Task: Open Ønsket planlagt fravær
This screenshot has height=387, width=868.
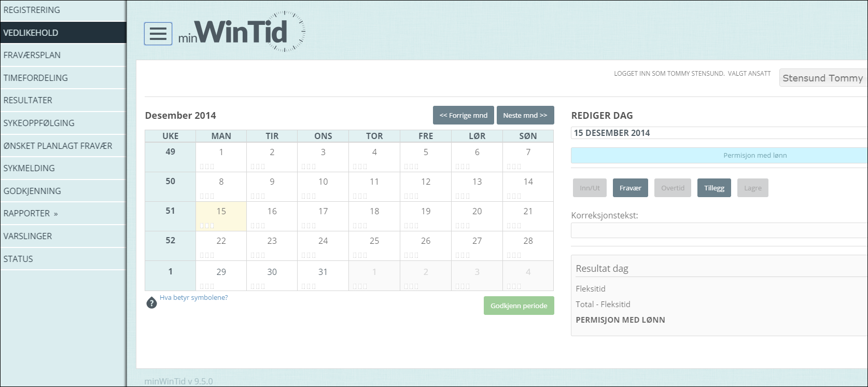Action: (x=63, y=146)
